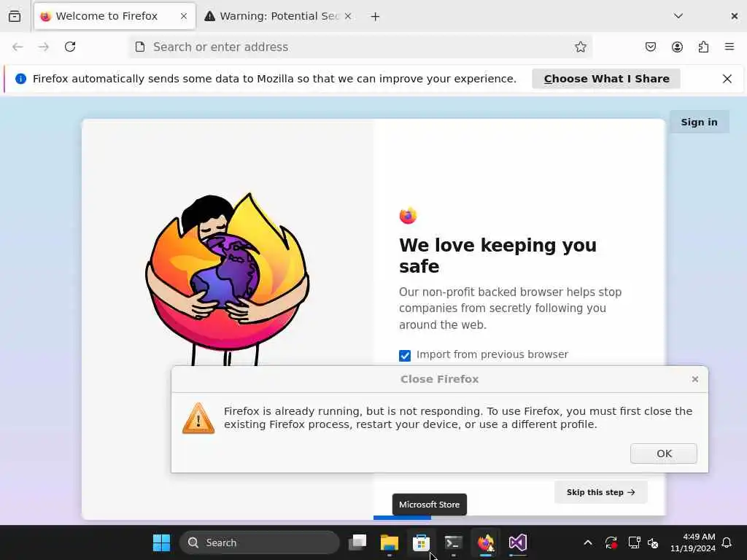Screen dimensions: 747x560
Task: Close the Close Firefox dialog with X
Action: [695, 379]
